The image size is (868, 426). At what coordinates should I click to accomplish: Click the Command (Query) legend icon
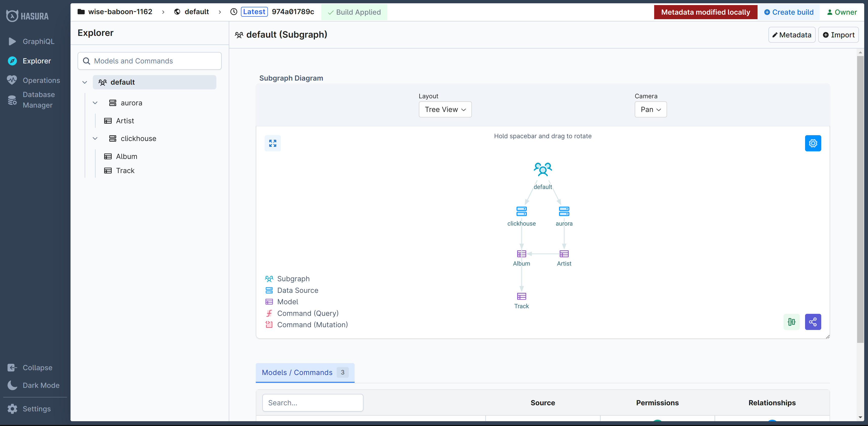click(269, 313)
